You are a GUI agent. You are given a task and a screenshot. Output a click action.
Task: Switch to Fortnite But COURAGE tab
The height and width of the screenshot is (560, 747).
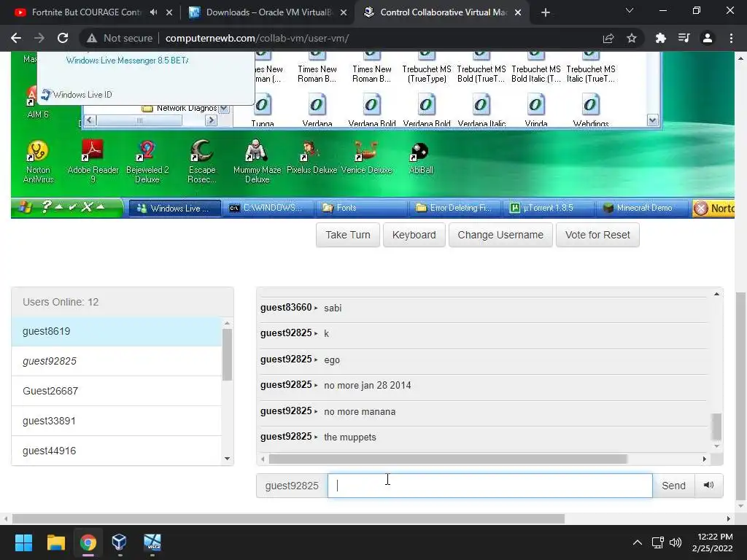pos(86,12)
